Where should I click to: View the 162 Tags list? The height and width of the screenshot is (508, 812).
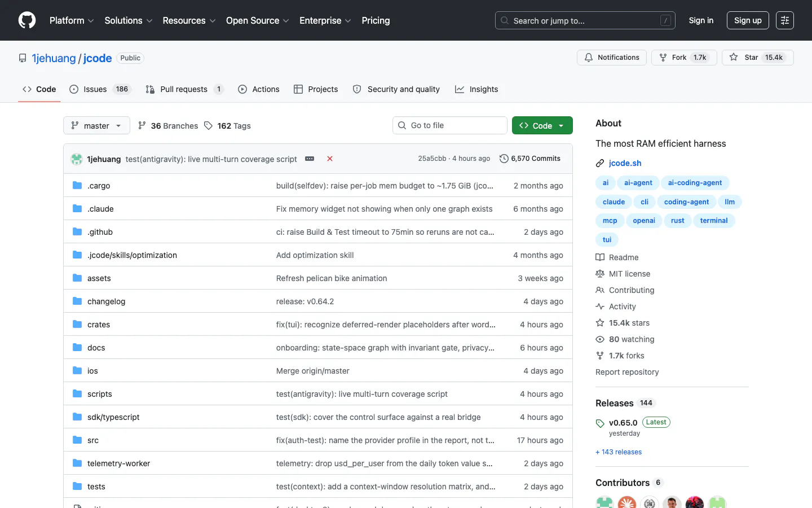tap(228, 126)
